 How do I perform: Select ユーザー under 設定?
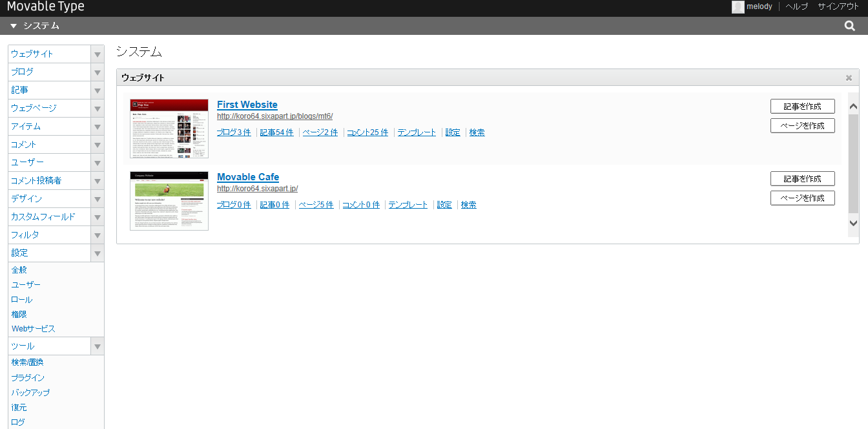point(26,285)
